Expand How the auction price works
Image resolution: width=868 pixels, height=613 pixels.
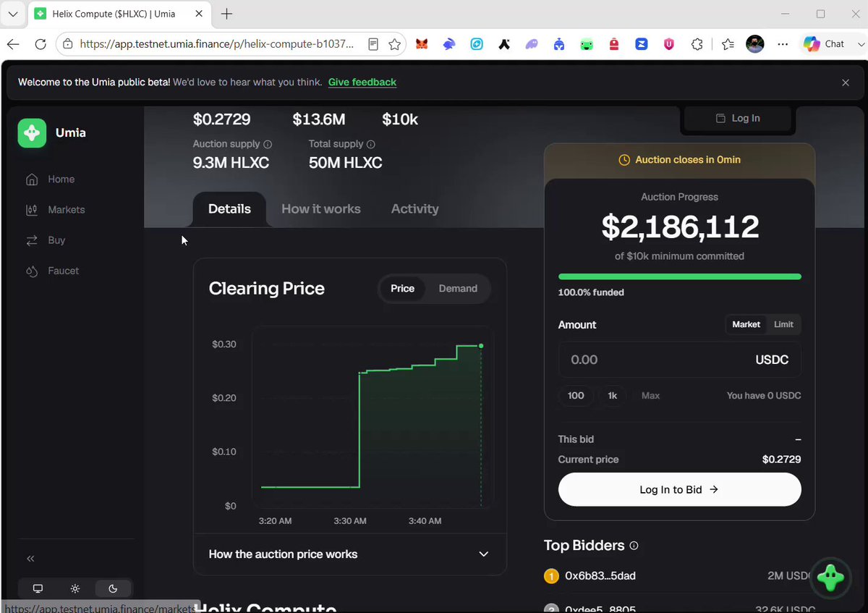[x=350, y=554]
